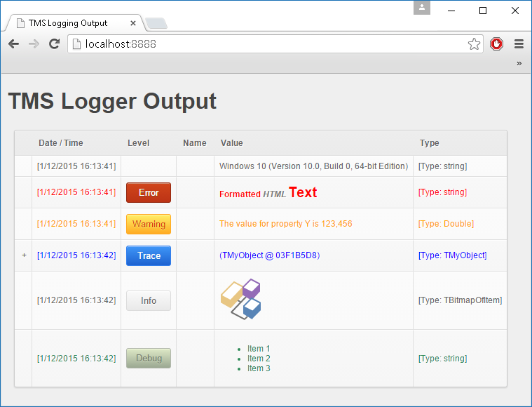Reload the page with refresh icon
The image size is (532, 407).
(x=54, y=44)
